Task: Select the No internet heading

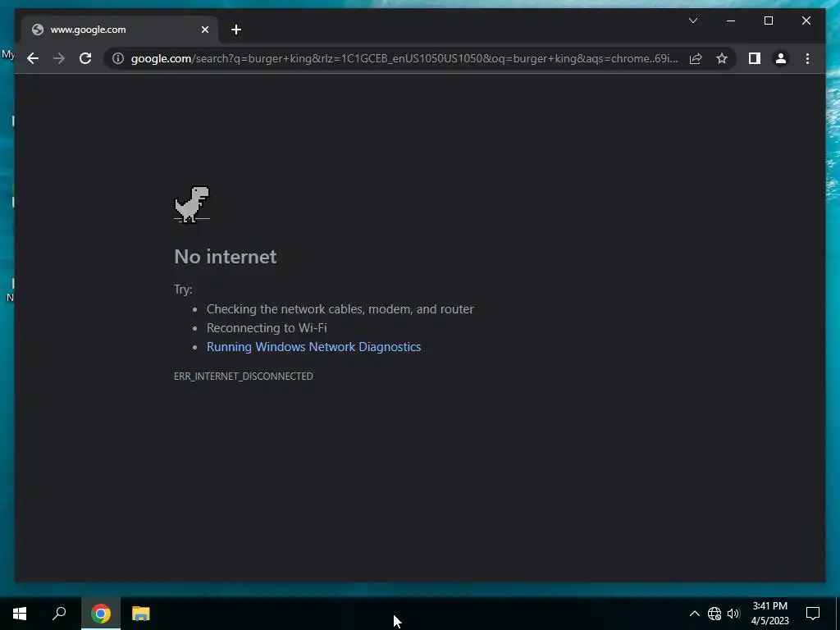Action: coord(226,257)
